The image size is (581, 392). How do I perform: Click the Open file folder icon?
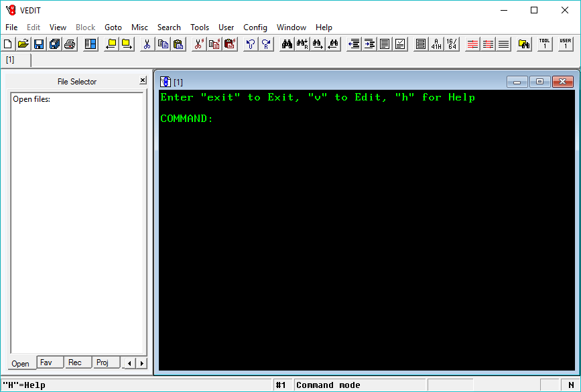pyautogui.click(x=23, y=44)
